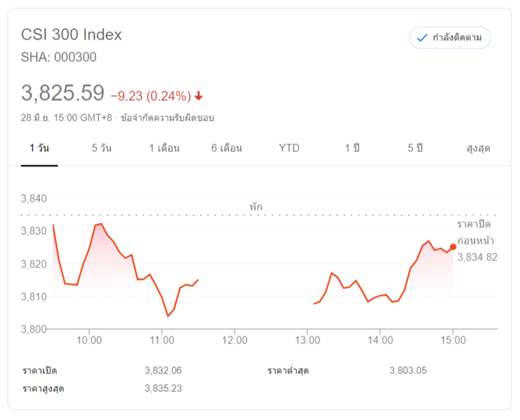The image size is (520, 420).
Task: Open the ข้อจำกัดความรับผิดชอบ disclaimer link
Action: 167,118
